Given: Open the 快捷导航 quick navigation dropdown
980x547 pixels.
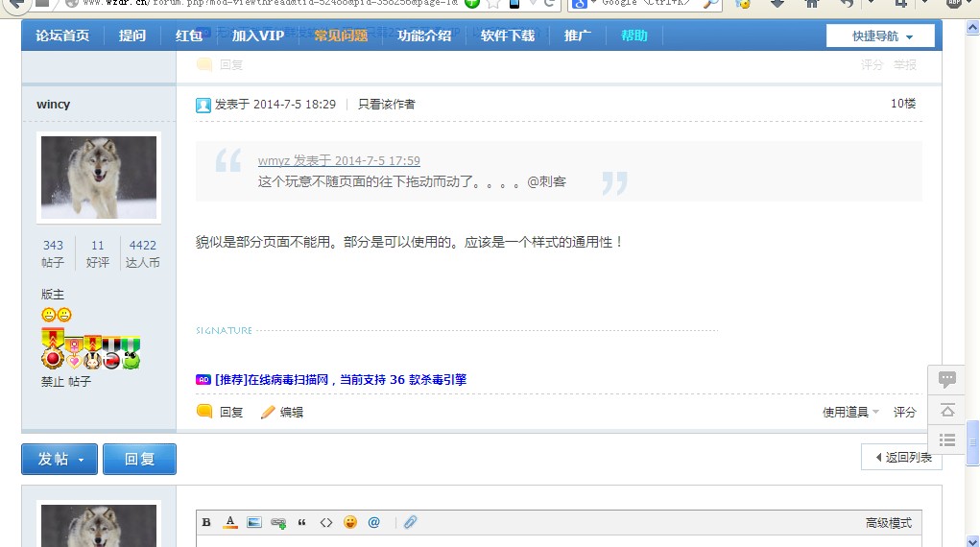Looking at the screenshot, I should (x=880, y=36).
